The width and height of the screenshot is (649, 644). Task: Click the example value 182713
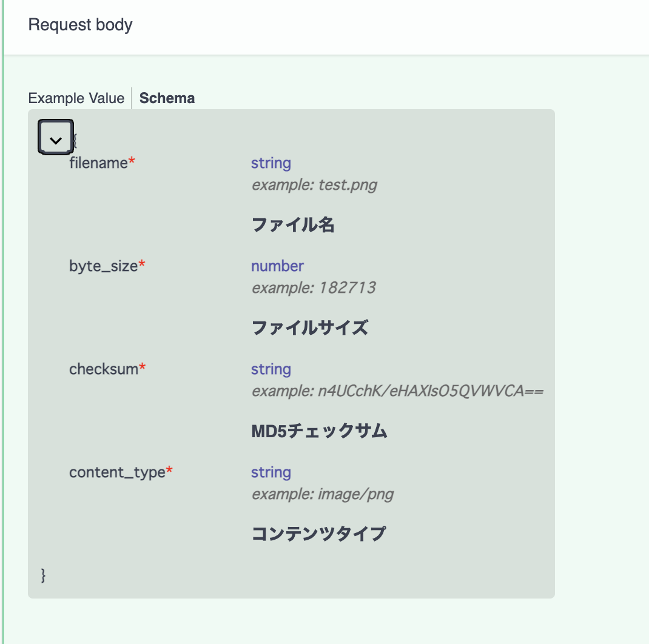pyautogui.click(x=314, y=288)
